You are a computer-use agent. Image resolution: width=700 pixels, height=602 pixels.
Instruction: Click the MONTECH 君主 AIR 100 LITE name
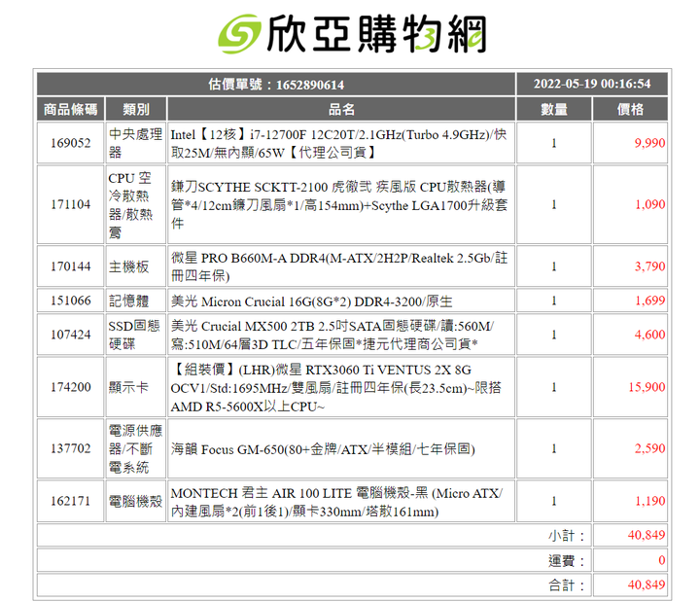tap(336, 502)
